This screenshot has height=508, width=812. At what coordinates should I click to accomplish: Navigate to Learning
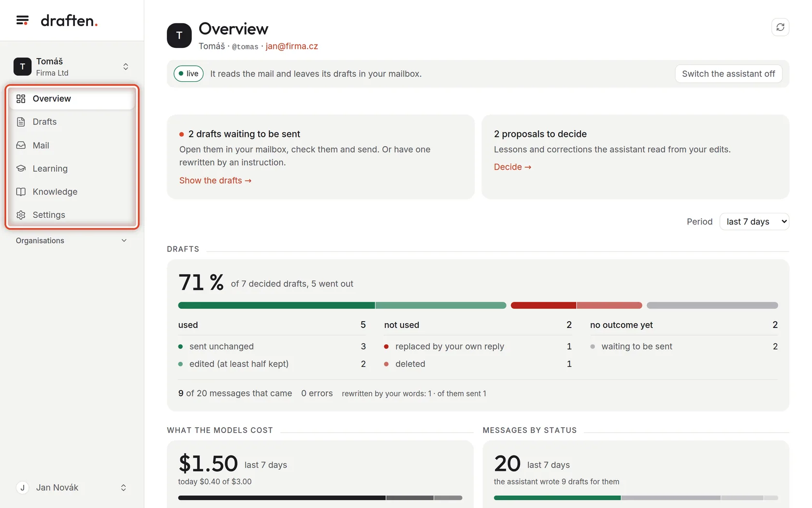[x=72, y=168]
